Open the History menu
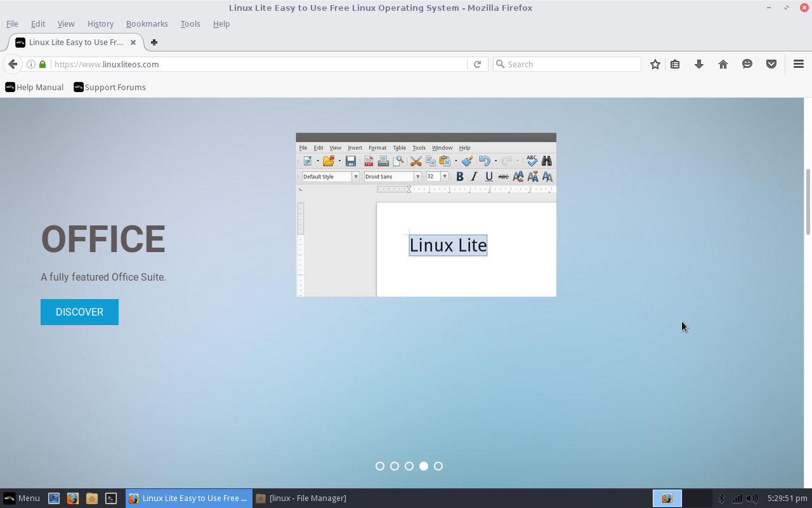Screen dimensions: 812x508 pyautogui.click(x=100, y=23)
